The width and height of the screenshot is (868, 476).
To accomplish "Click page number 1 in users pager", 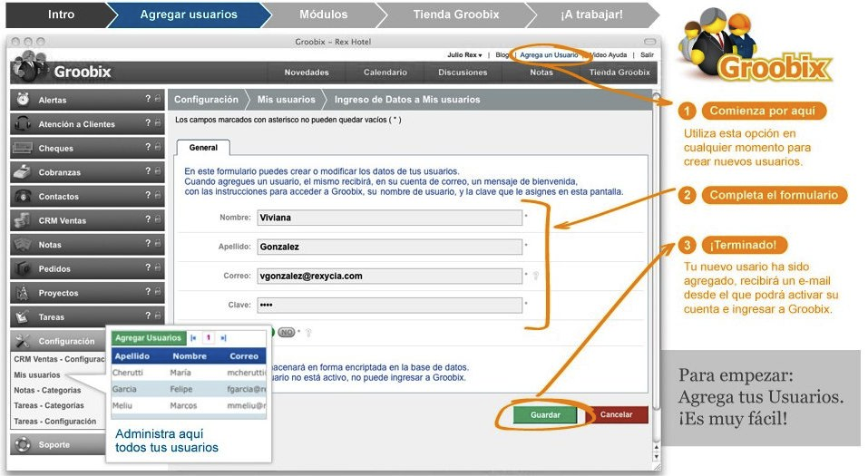I will coord(208,337).
